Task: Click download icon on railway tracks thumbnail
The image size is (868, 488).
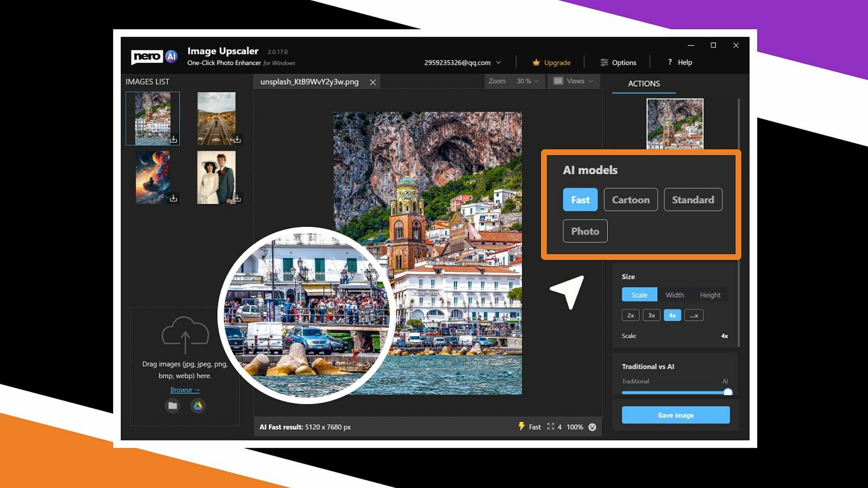Action: pyautogui.click(x=237, y=139)
